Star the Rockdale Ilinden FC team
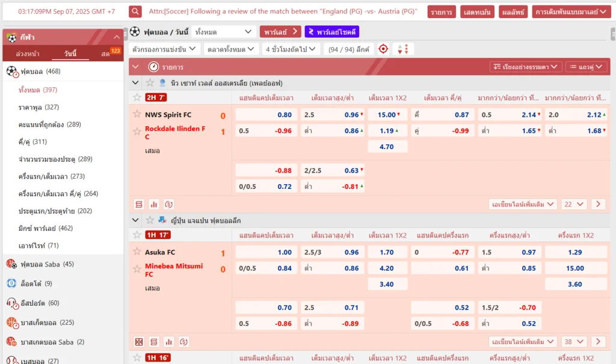The width and height of the screenshot is (616, 364). click(x=137, y=131)
